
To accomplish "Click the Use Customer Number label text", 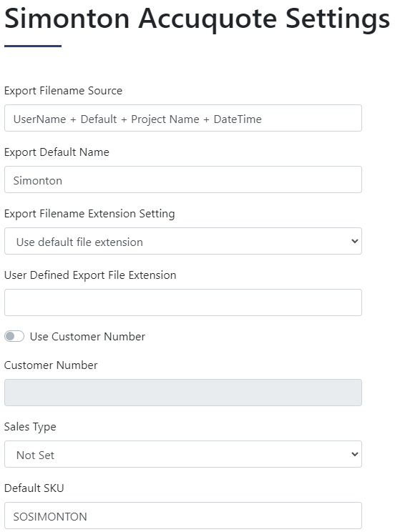I will tap(87, 337).
